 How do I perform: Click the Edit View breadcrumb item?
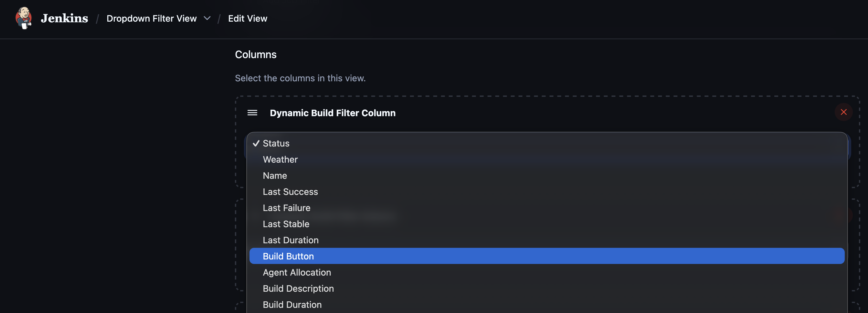248,18
